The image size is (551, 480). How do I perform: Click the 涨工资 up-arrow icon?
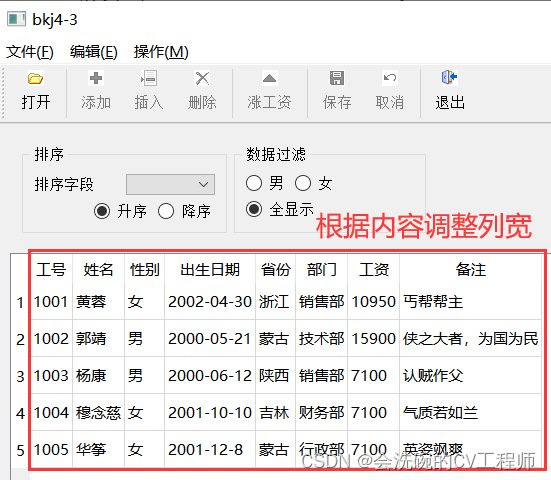[x=269, y=78]
